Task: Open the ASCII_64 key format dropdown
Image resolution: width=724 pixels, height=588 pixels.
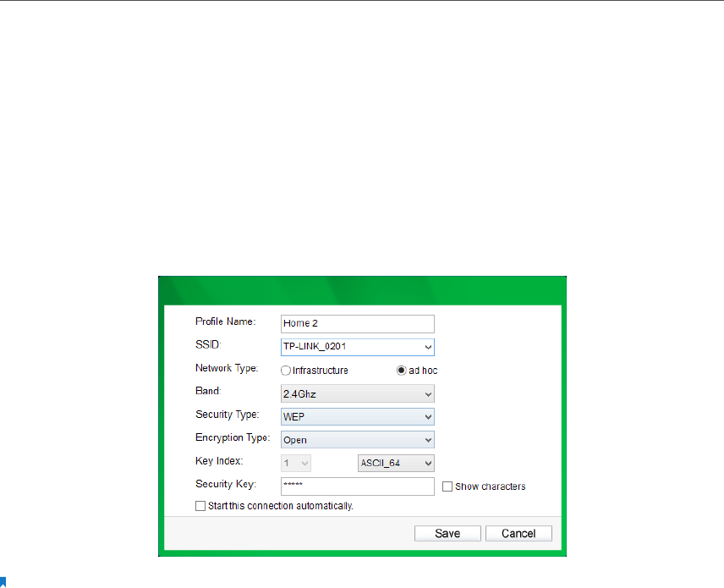Action: click(396, 463)
